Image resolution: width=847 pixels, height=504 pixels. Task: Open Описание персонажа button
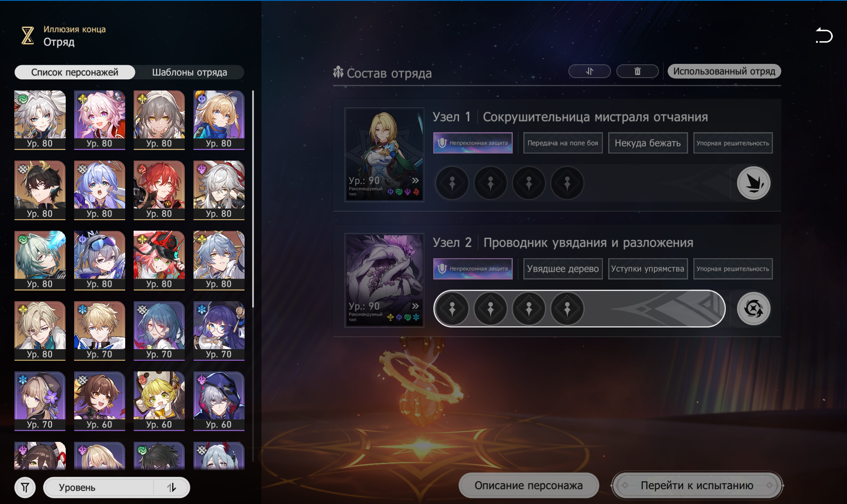[528, 485]
